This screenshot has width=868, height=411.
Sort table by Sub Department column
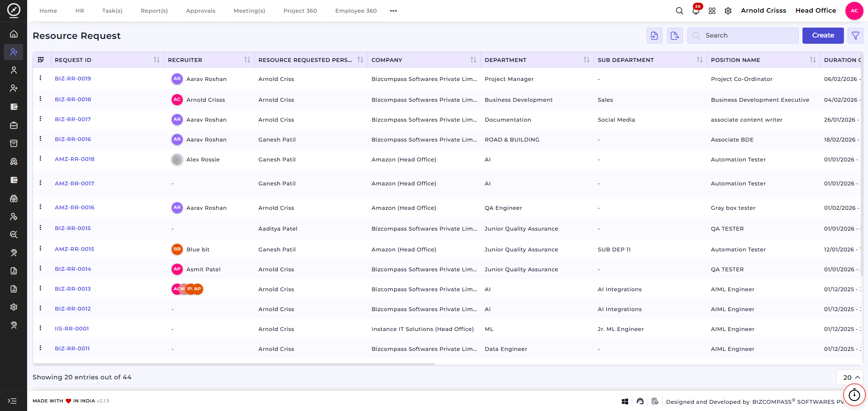click(x=700, y=60)
